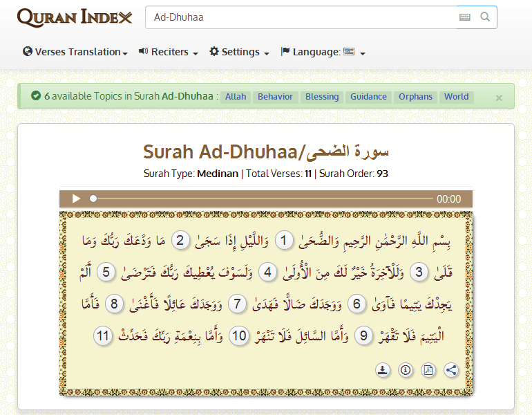Click the audio player seek bar

coord(263,199)
